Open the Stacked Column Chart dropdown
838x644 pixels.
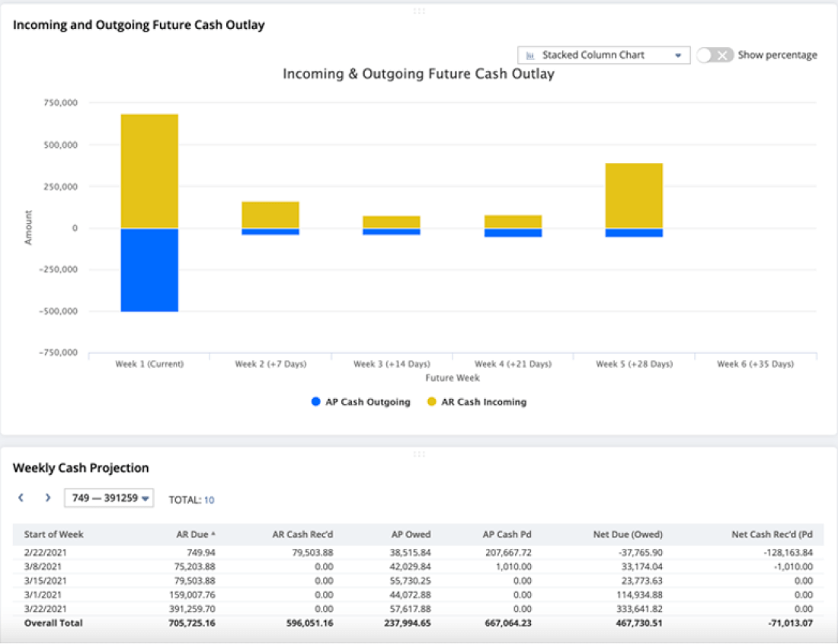pos(603,56)
